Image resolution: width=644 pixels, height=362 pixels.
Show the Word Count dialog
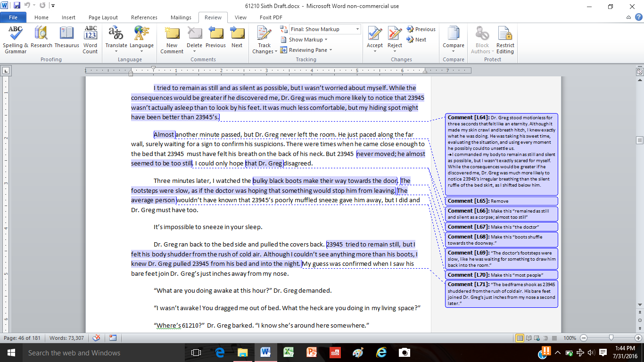[90, 40]
